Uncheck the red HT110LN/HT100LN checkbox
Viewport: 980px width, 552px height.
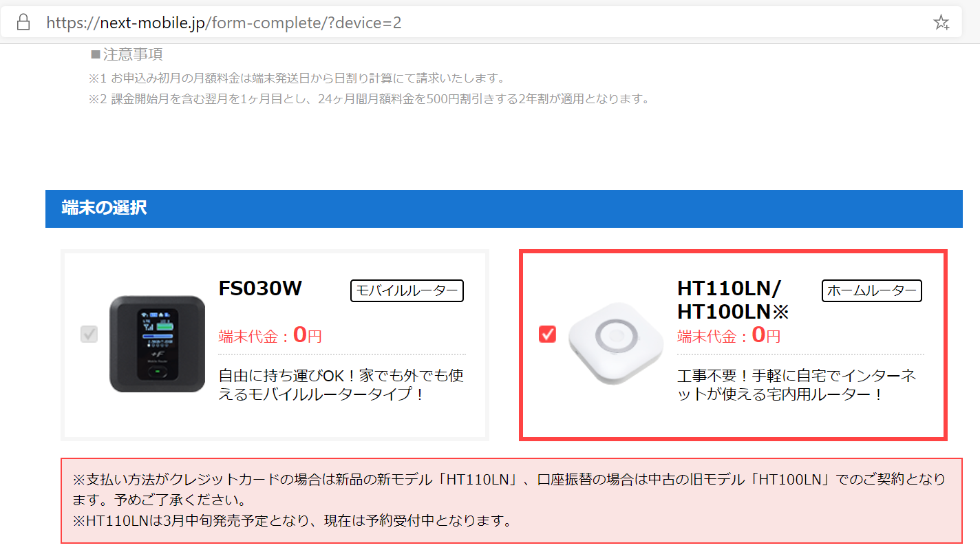pyautogui.click(x=548, y=335)
